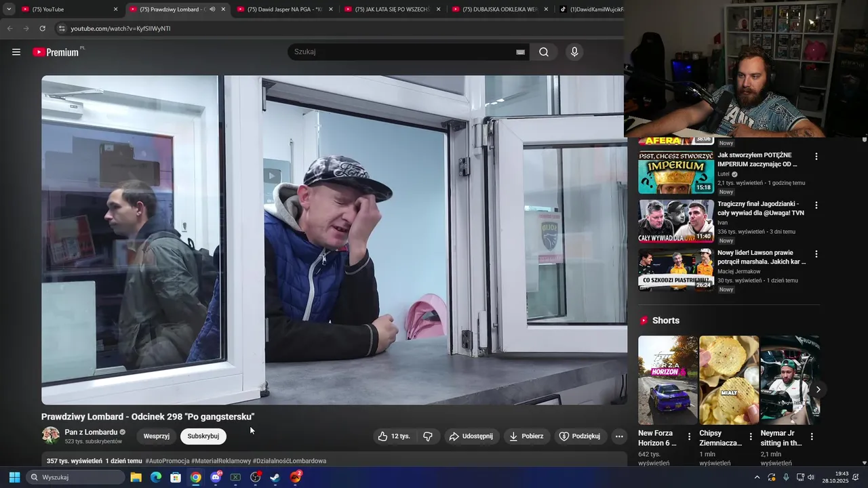
Task: Open EA app from taskbar
Action: coord(296,477)
